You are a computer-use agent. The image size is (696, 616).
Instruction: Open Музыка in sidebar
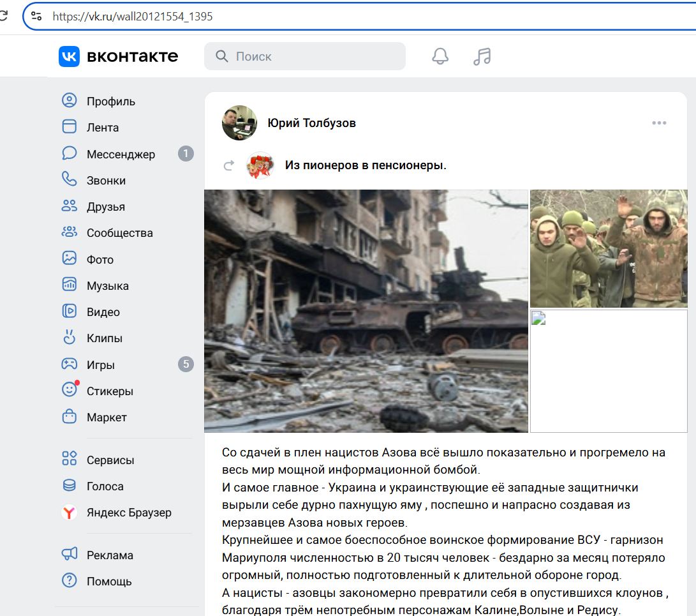pyautogui.click(x=107, y=285)
